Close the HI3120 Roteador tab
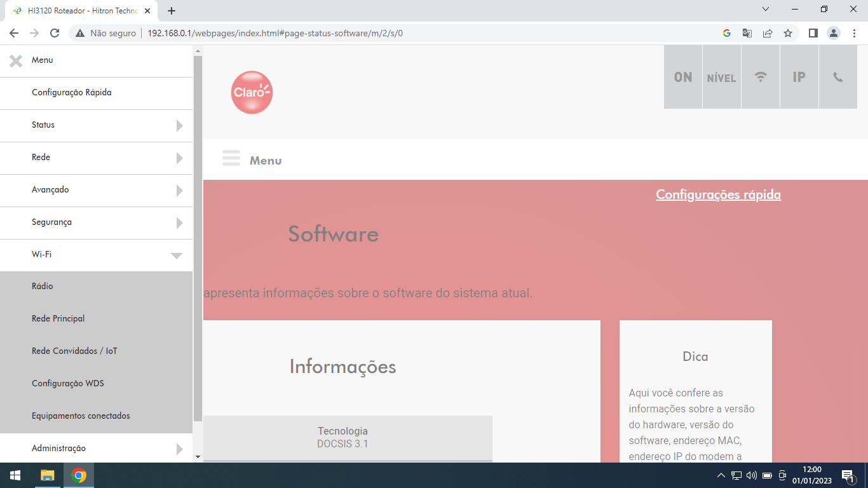The image size is (868, 488). pyautogui.click(x=147, y=11)
